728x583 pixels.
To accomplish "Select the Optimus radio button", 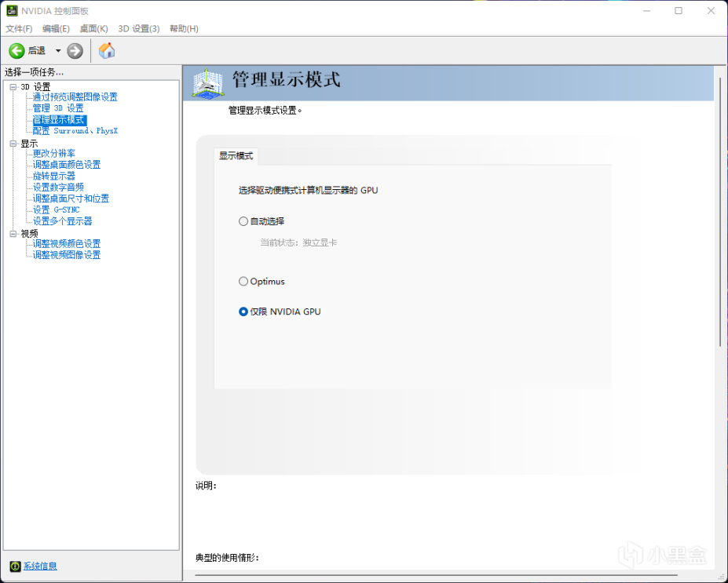I will (243, 282).
